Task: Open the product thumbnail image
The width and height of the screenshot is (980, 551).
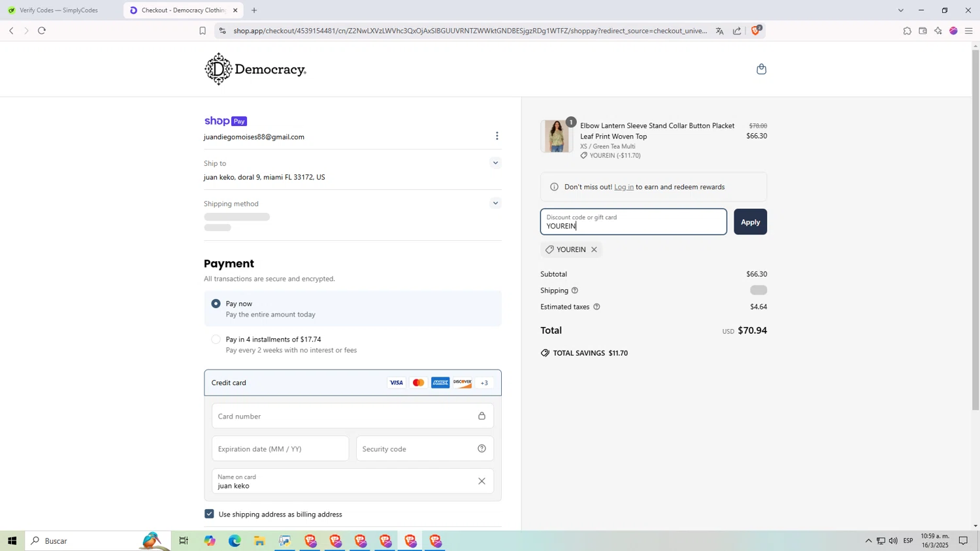Action: (x=557, y=136)
